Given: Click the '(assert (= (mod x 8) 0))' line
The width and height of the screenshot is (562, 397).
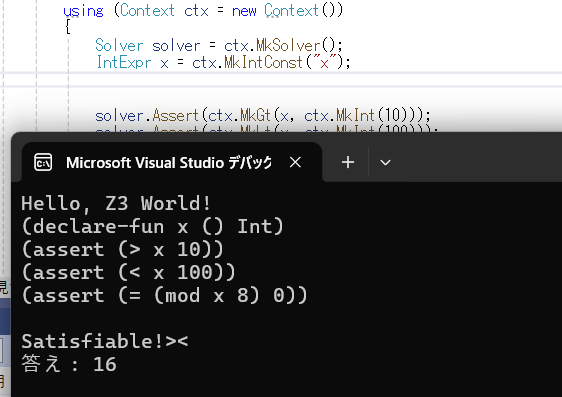Looking at the screenshot, I should tap(165, 296).
